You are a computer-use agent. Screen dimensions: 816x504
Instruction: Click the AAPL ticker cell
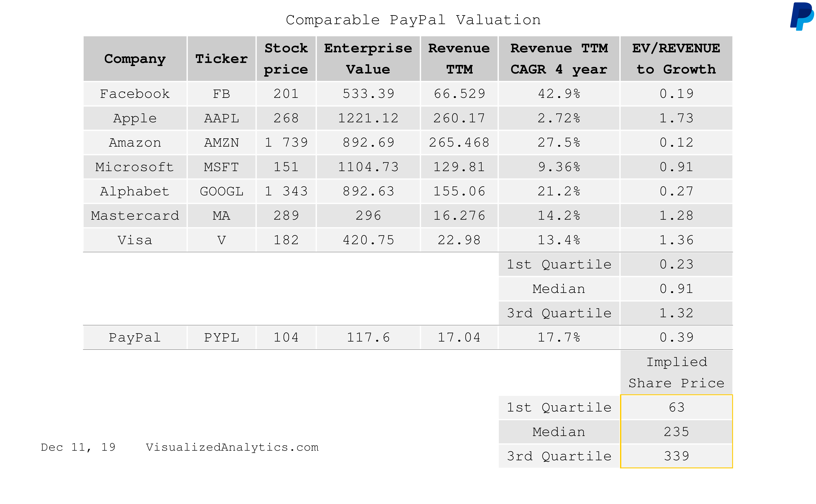click(x=221, y=118)
